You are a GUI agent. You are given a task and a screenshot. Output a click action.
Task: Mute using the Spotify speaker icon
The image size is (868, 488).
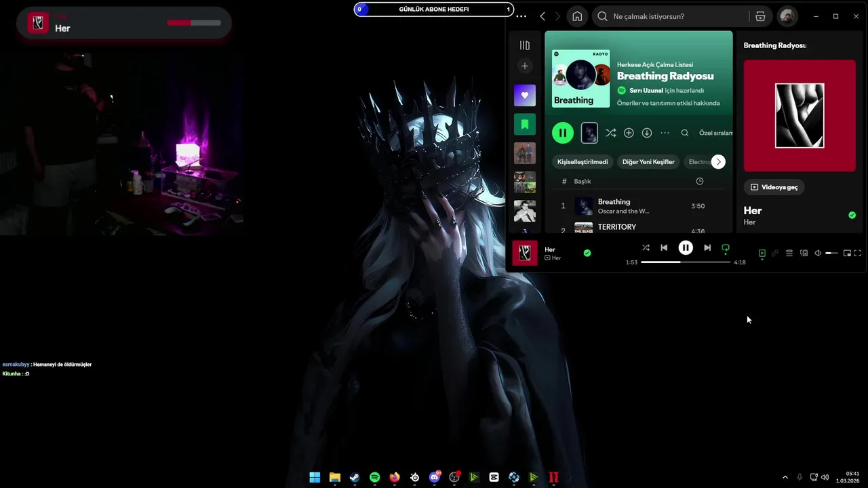click(x=818, y=253)
